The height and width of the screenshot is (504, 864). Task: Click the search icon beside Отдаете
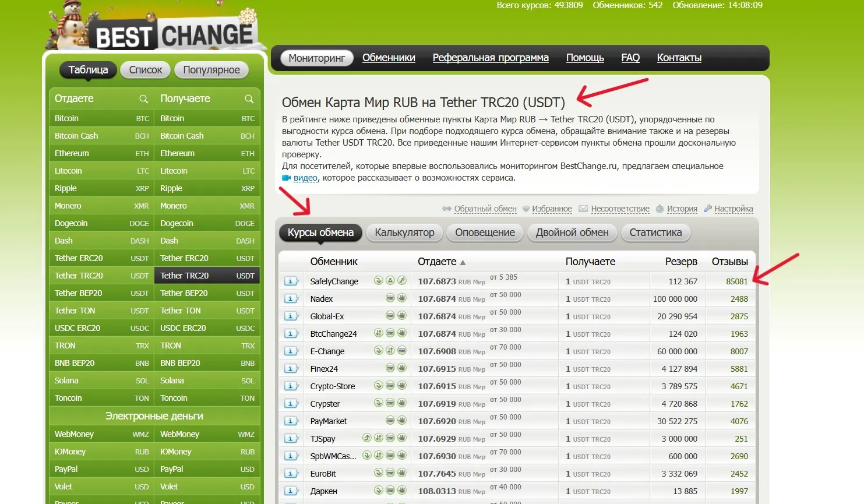(143, 98)
